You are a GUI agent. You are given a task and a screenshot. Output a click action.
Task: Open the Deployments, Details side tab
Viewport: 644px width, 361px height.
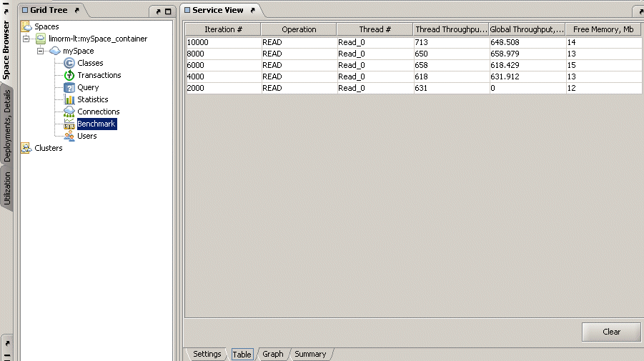click(7, 126)
